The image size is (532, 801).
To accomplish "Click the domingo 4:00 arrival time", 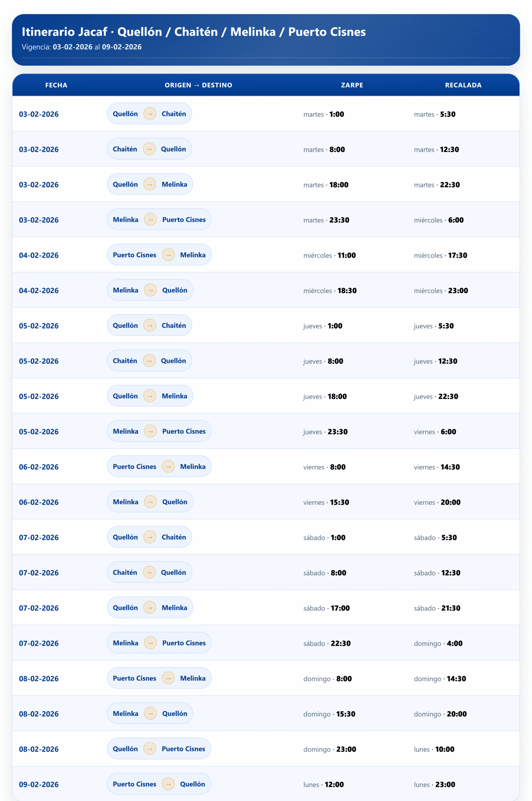I will coord(438,643).
